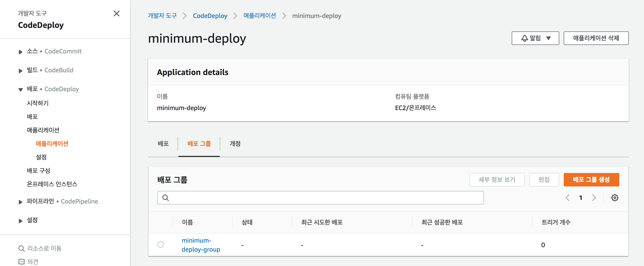This screenshot has width=644, height=266.
Task: Focus the deployment group search field
Action: click(325, 198)
